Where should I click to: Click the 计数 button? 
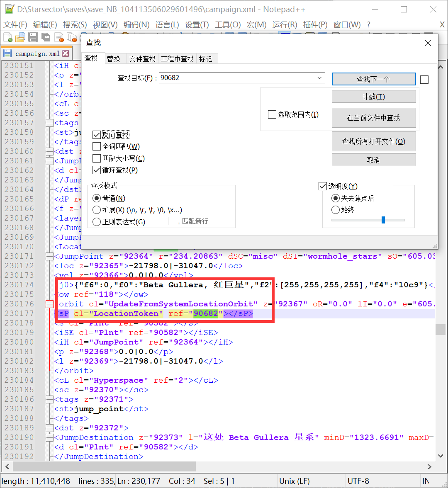click(373, 97)
